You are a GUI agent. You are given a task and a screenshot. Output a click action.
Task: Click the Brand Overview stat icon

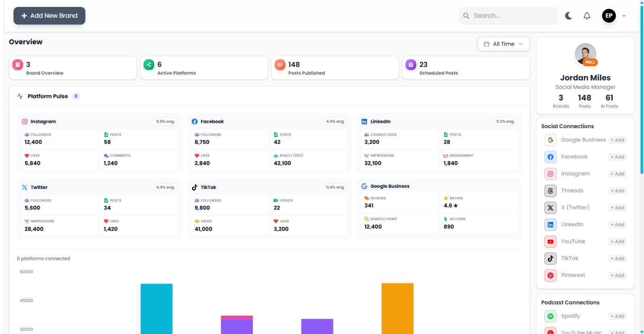(18, 64)
